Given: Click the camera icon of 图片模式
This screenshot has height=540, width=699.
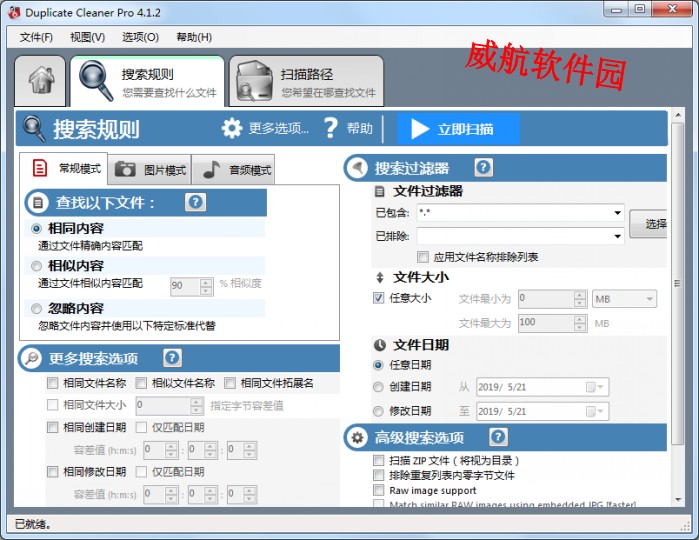Looking at the screenshot, I should pyautogui.click(x=125, y=169).
